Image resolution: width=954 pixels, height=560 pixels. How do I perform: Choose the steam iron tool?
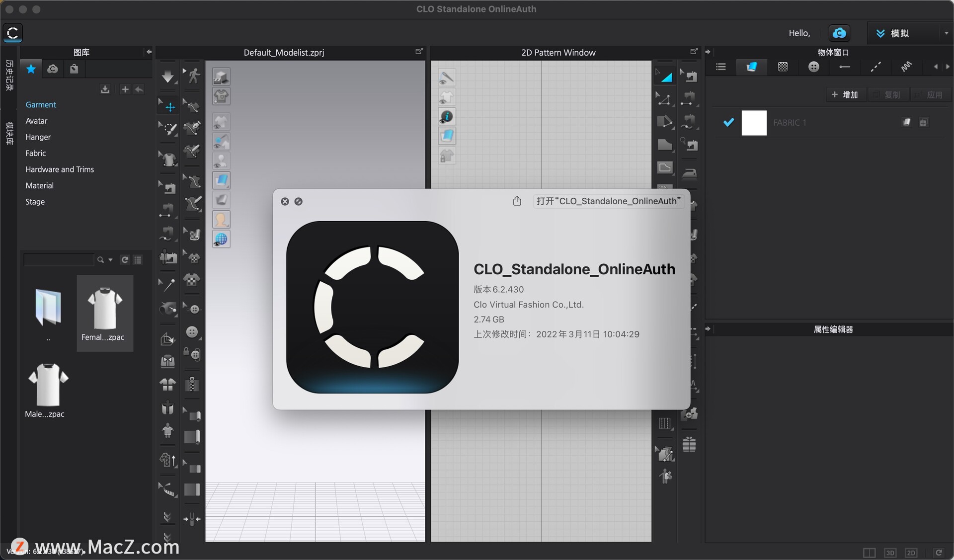point(689,173)
